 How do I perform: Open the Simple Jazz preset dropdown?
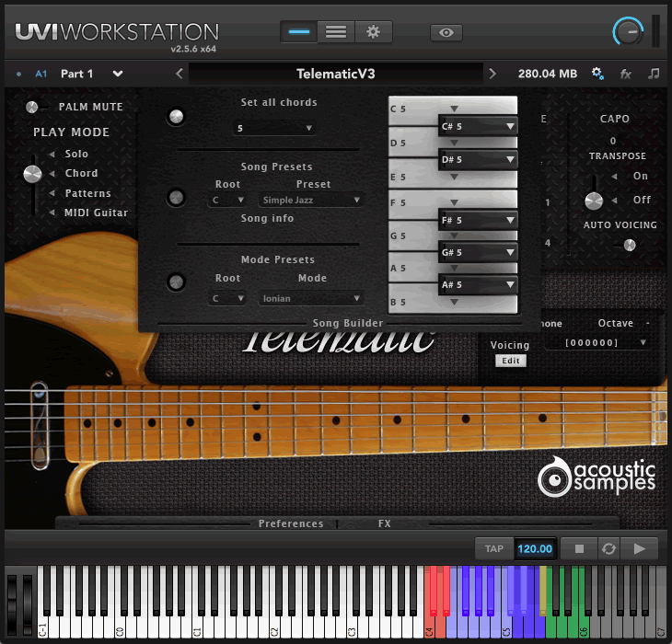click(311, 200)
